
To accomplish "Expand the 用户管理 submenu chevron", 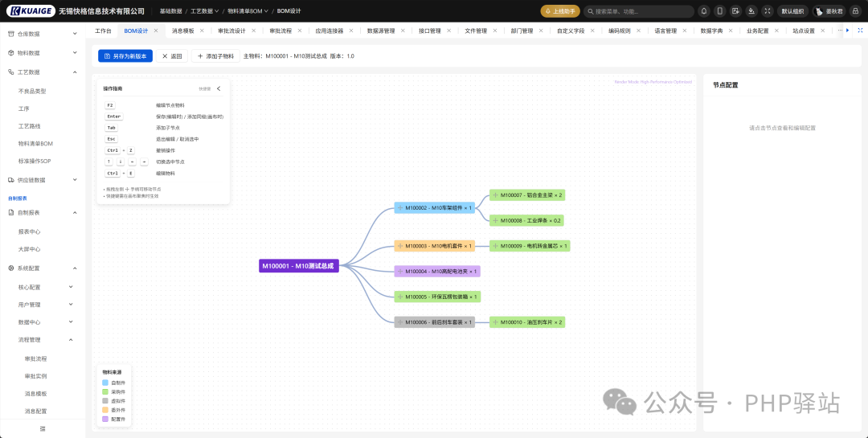I will pyautogui.click(x=71, y=305).
